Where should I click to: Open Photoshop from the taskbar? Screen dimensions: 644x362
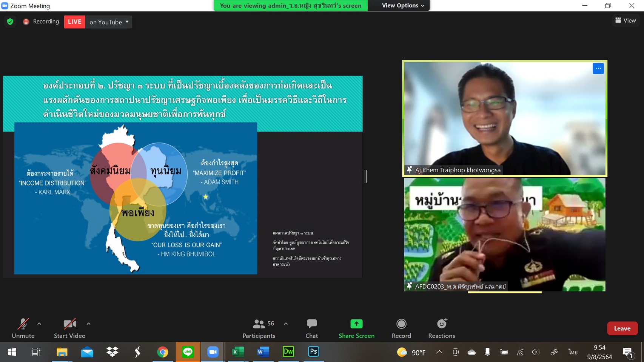coord(313,352)
